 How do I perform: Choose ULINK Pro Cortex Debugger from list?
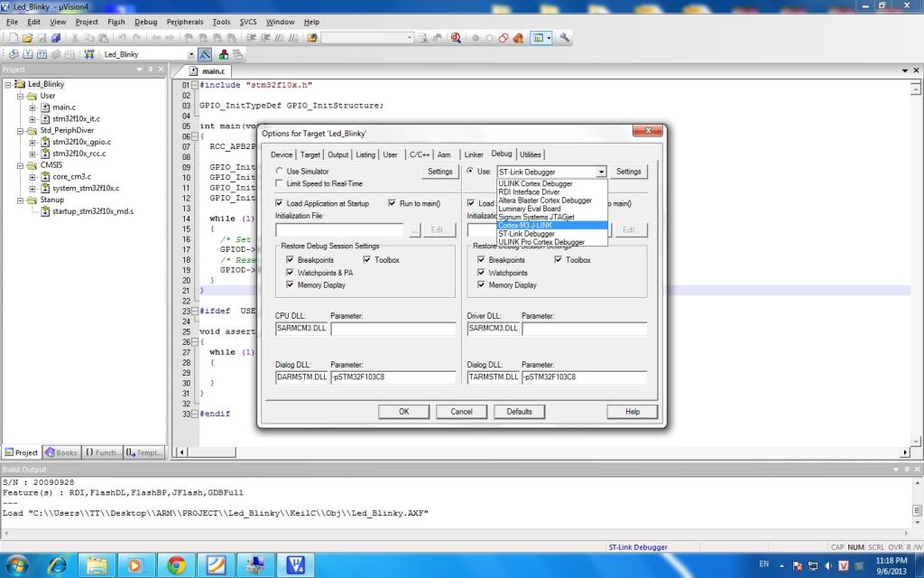click(541, 242)
